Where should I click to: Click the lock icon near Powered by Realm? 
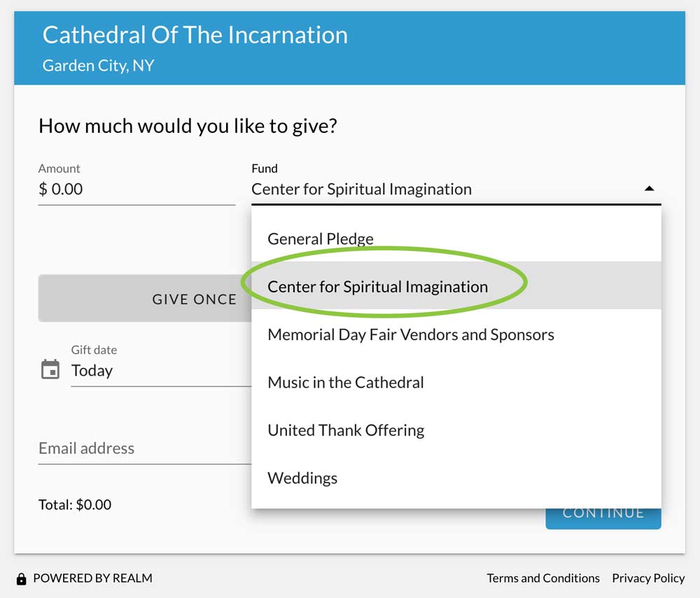pos(21,579)
